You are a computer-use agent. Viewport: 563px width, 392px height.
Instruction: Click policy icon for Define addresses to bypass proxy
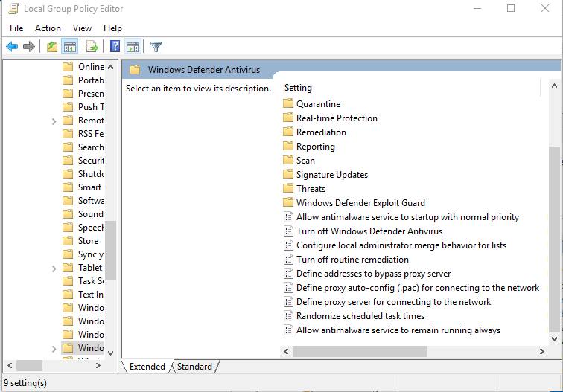pos(288,274)
